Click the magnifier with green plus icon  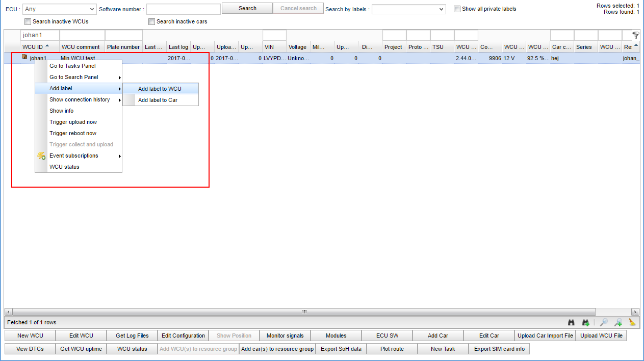(618, 322)
